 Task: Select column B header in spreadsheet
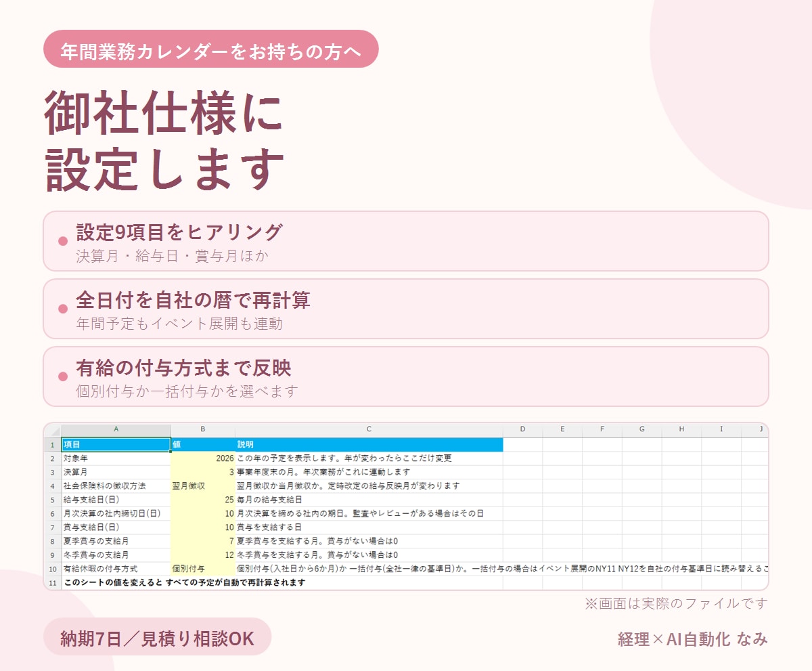(x=203, y=429)
